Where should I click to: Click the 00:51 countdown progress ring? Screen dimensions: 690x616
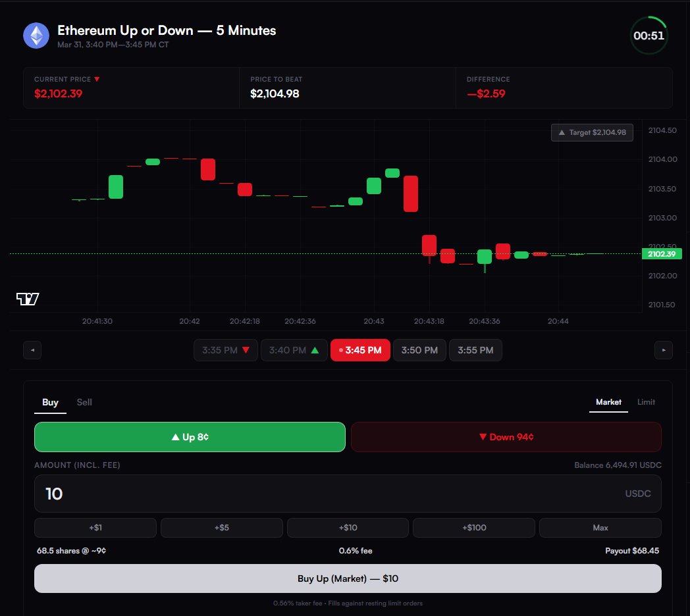(x=649, y=36)
